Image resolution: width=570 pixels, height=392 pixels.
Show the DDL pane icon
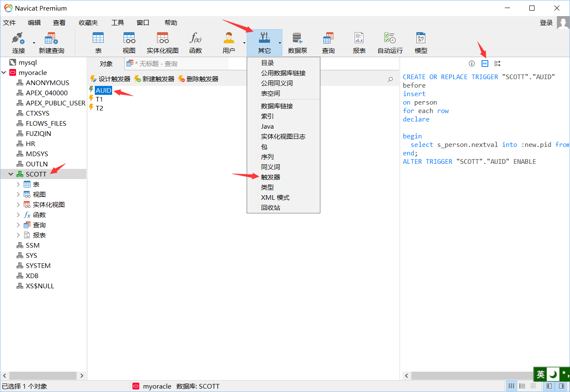pyautogui.click(x=485, y=63)
